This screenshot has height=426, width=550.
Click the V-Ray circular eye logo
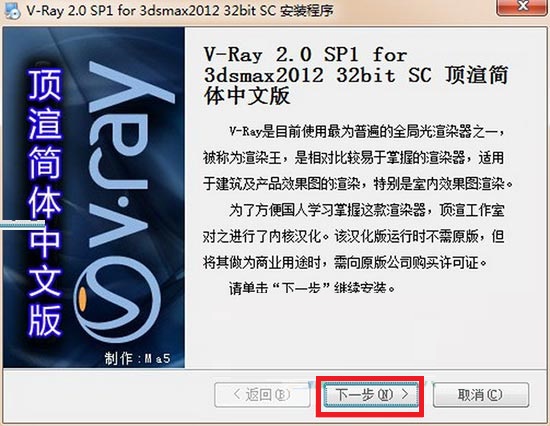118,299
